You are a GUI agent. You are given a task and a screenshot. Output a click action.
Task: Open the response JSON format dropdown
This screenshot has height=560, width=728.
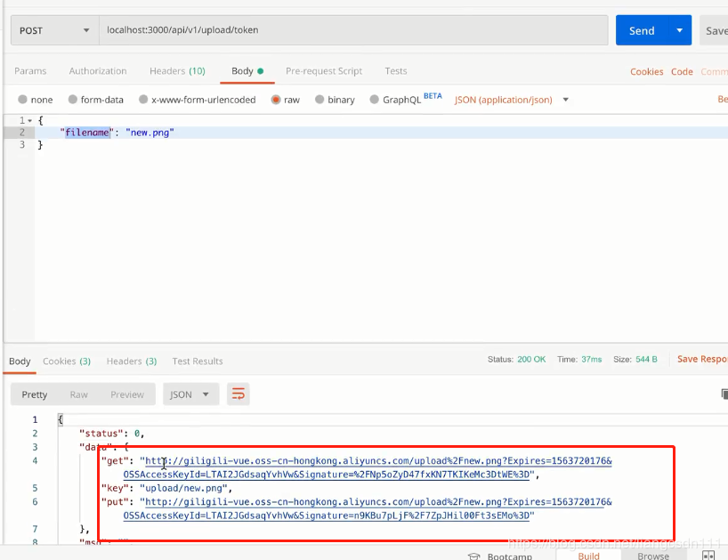(190, 394)
